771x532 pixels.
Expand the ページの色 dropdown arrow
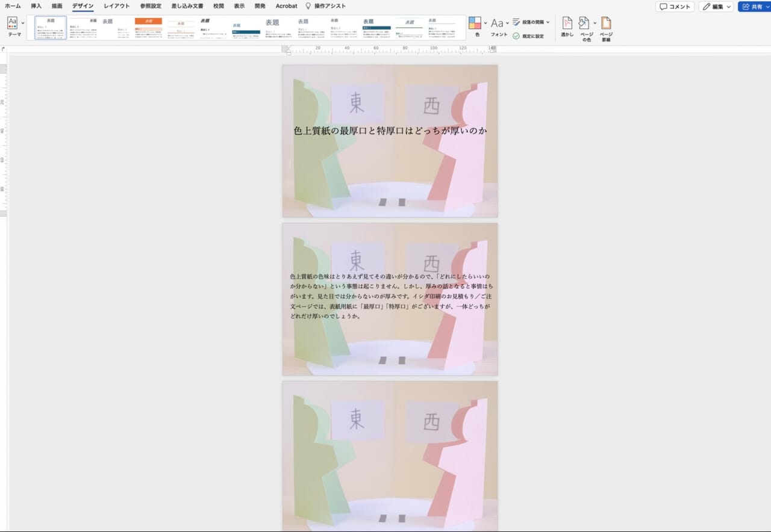[x=595, y=24]
